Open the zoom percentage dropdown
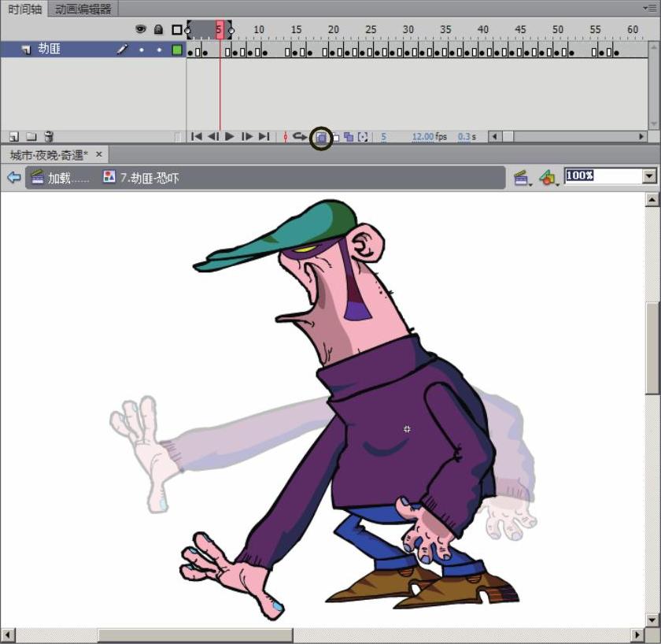Viewport: 661px width, 644px height. 649,176
